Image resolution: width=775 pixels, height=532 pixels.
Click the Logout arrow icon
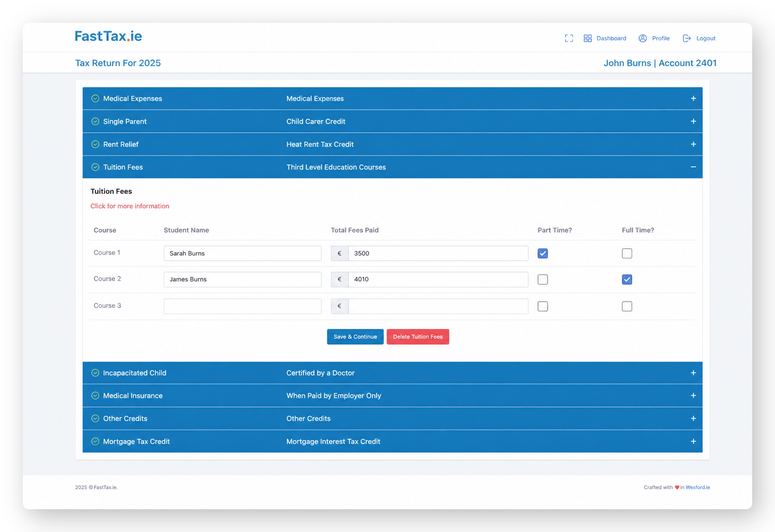tap(687, 38)
